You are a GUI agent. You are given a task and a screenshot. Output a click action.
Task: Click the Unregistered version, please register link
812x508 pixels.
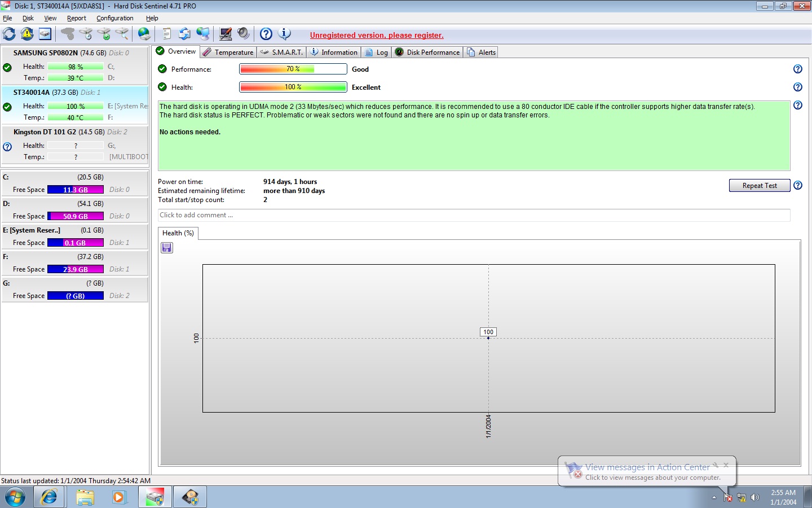pyautogui.click(x=377, y=35)
